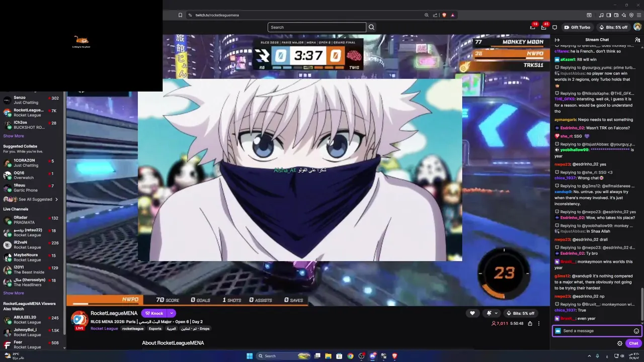Open JohnnyBoi_i channel in sidebar

tap(32, 332)
